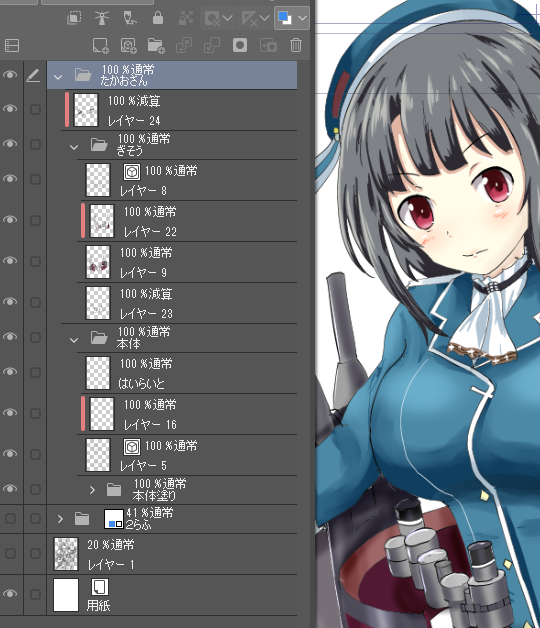Create a New Raster Layer

click(101, 45)
